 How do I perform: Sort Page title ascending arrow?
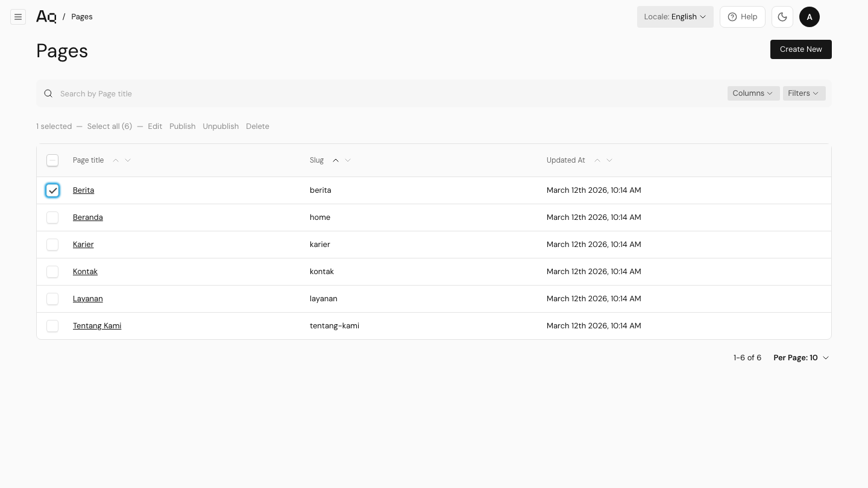click(x=116, y=160)
